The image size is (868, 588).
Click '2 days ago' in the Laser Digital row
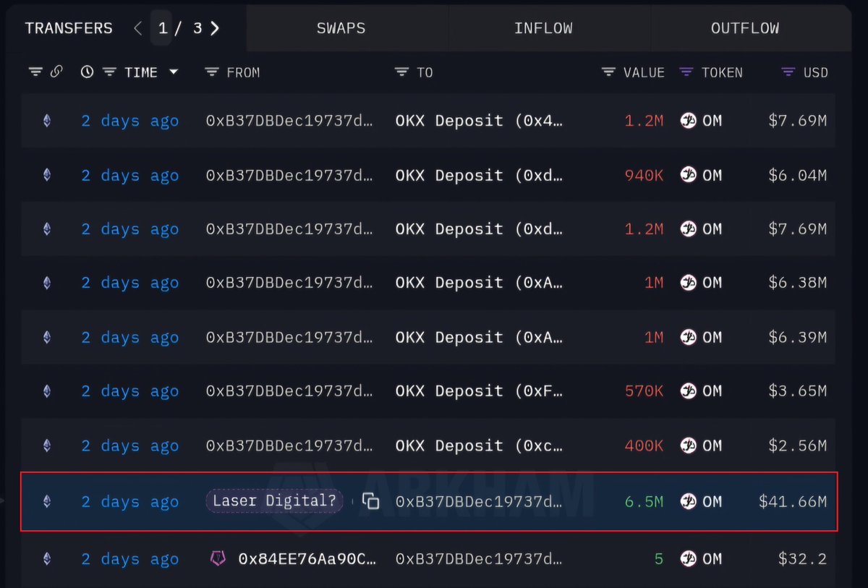coord(129,501)
